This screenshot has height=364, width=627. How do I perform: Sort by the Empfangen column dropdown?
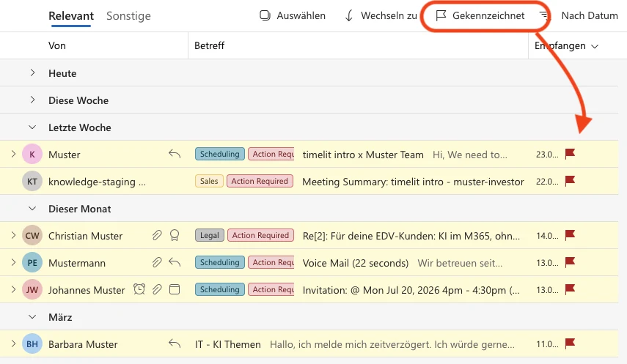pyautogui.click(x=566, y=46)
